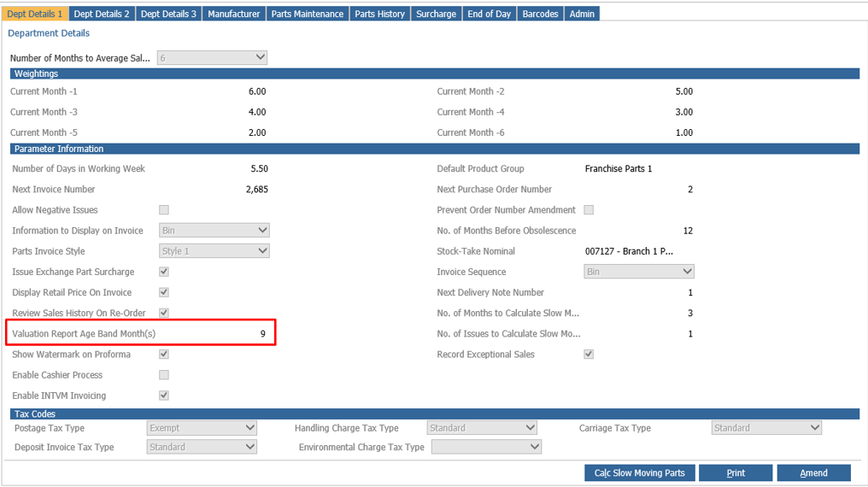The height and width of the screenshot is (487, 868).
Task: Click the Print button
Action: tap(736, 472)
